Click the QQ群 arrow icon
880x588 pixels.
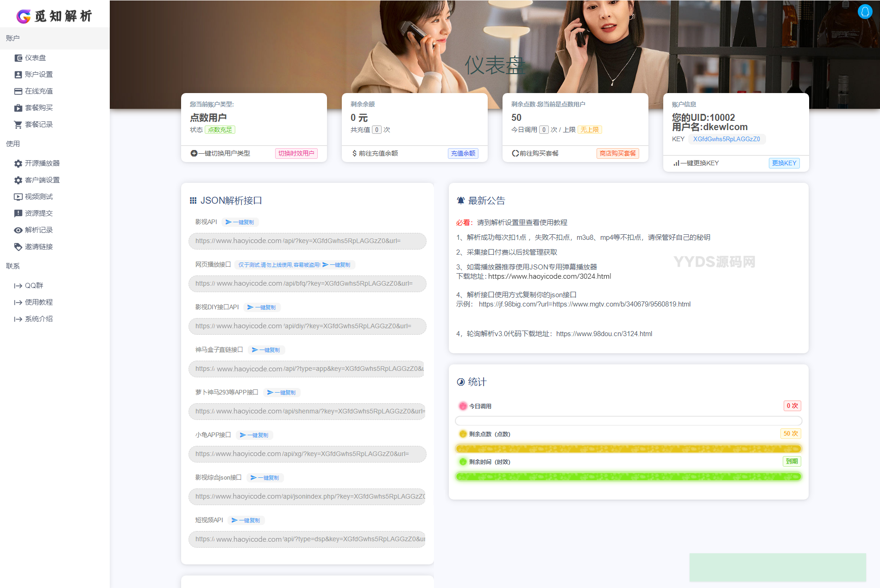point(19,286)
